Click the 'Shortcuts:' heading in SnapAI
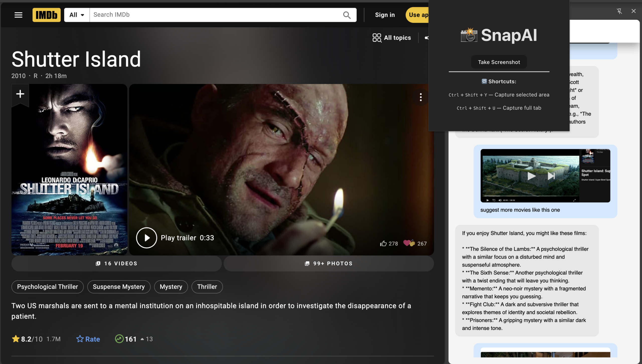642x364 pixels. [x=499, y=81]
